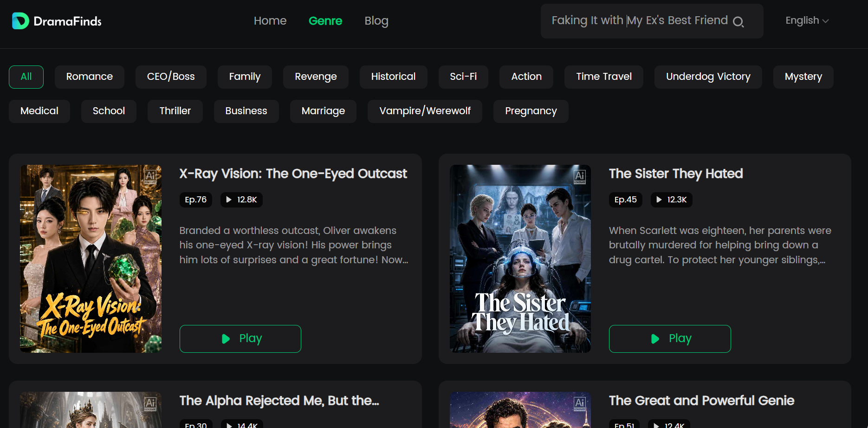This screenshot has width=868, height=428.
Task: Pick the Historical genre filter
Action: click(x=393, y=77)
